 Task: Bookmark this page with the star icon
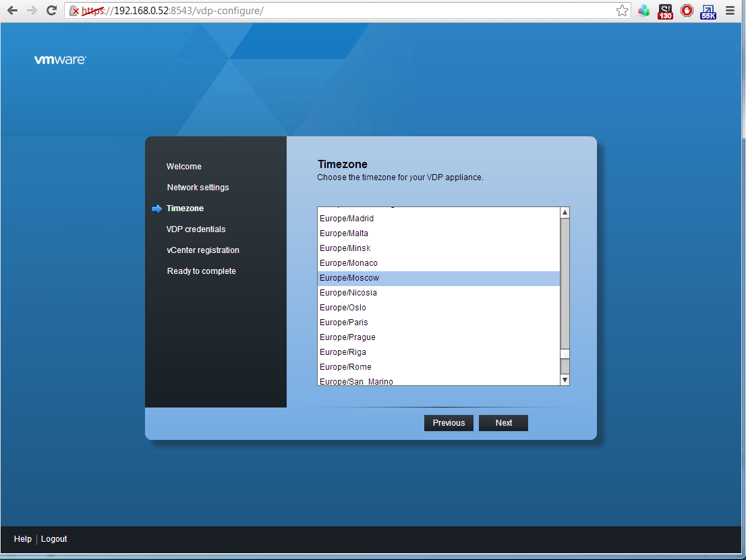coord(622,11)
